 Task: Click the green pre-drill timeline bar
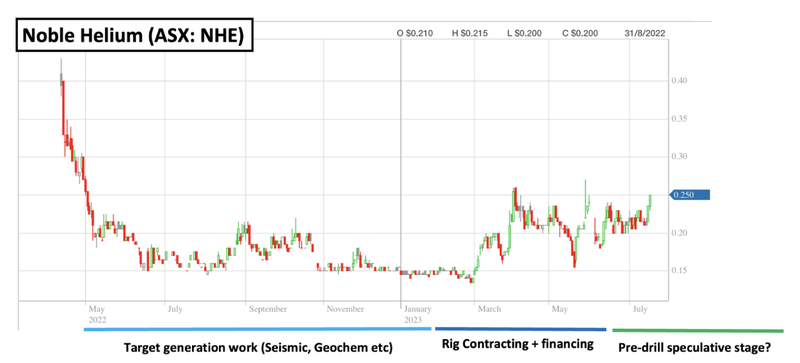coord(697,331)
